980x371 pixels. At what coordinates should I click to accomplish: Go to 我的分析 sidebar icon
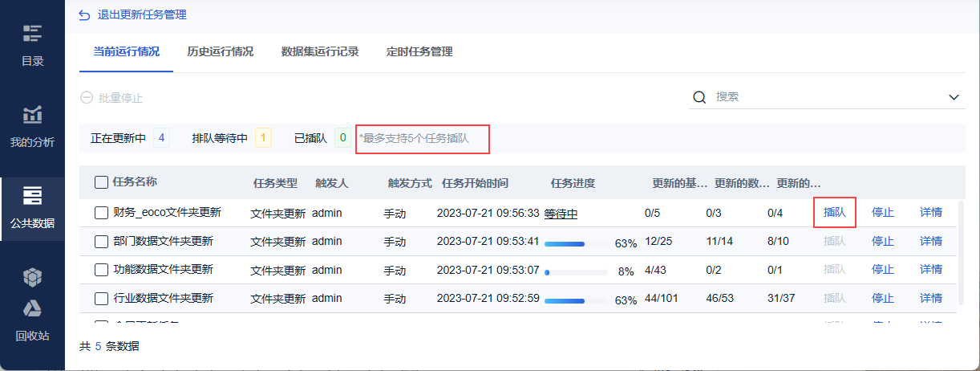point(32,115)
